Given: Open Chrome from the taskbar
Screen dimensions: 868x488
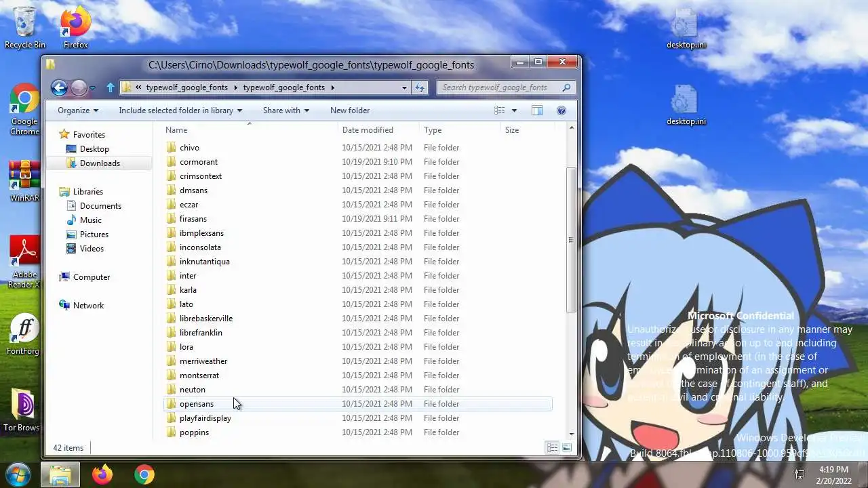Looking at the screenshot, I should [144, 474].
